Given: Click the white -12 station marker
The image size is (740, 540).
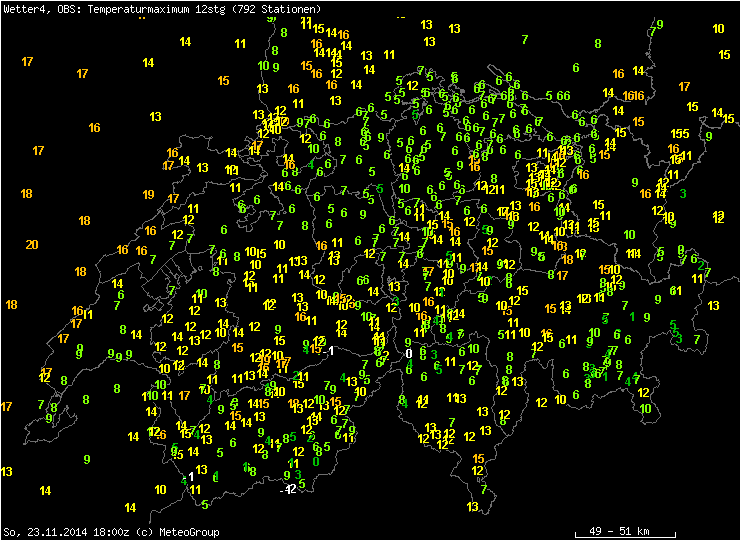Looking at the screenshot, I should click(288, 489).
